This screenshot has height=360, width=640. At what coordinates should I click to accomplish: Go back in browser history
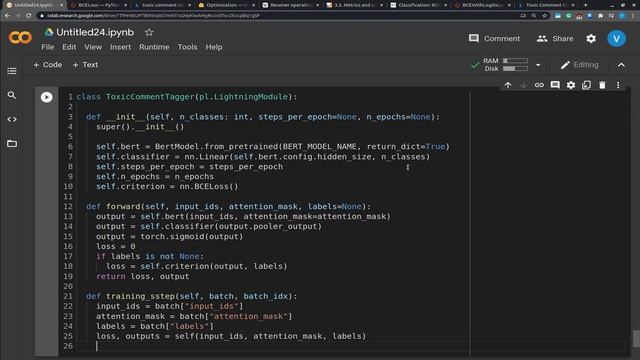[x=7, y=16]
